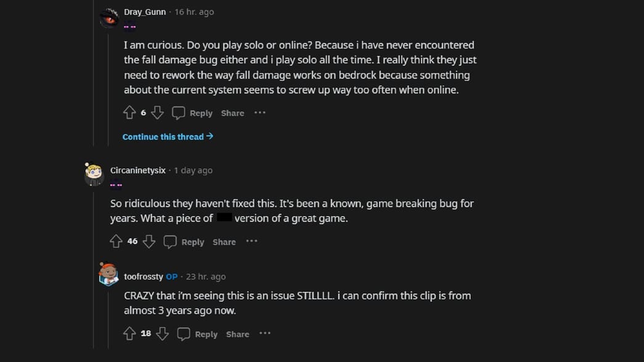Upvote Dray_Gunn's comment
644x362 pixels.
[x=129, y=113]
